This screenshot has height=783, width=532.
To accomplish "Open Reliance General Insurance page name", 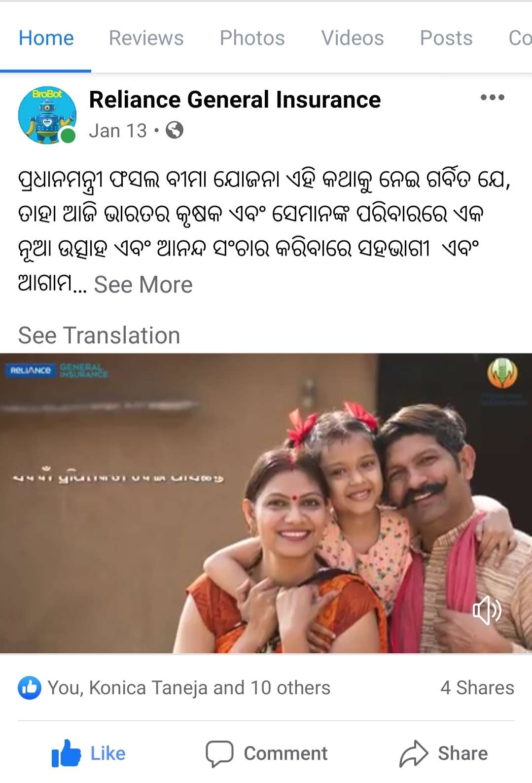I will pos(235,99).
